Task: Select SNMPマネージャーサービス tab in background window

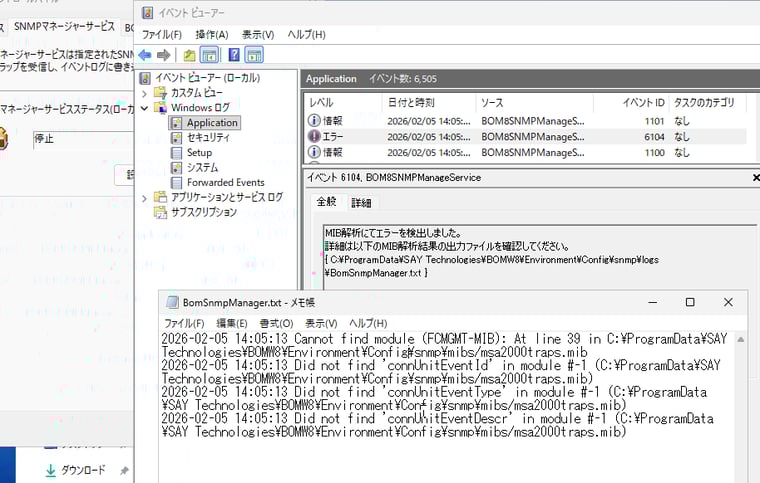Action: pyautogui.click(x=64, y=27)
